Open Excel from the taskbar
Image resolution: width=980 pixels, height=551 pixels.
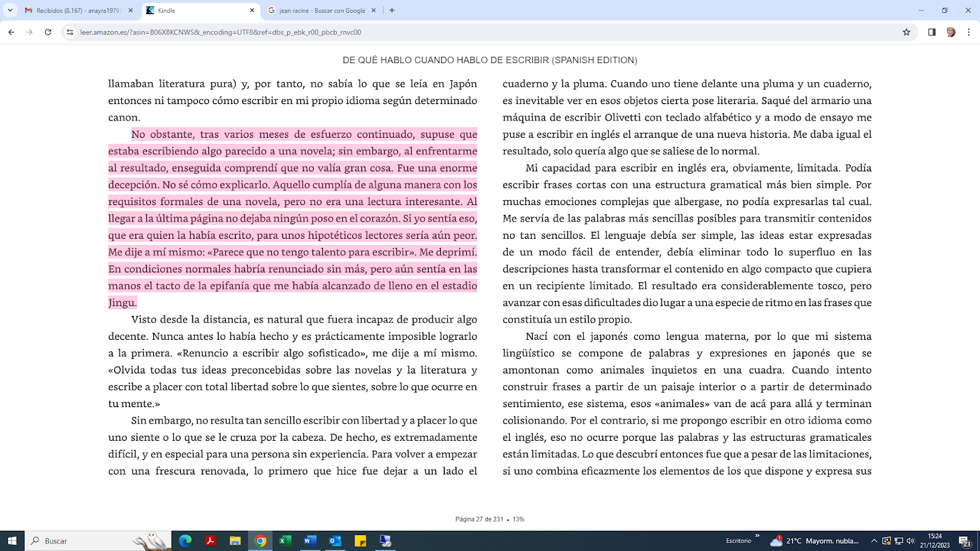click(x=285, y=541)
